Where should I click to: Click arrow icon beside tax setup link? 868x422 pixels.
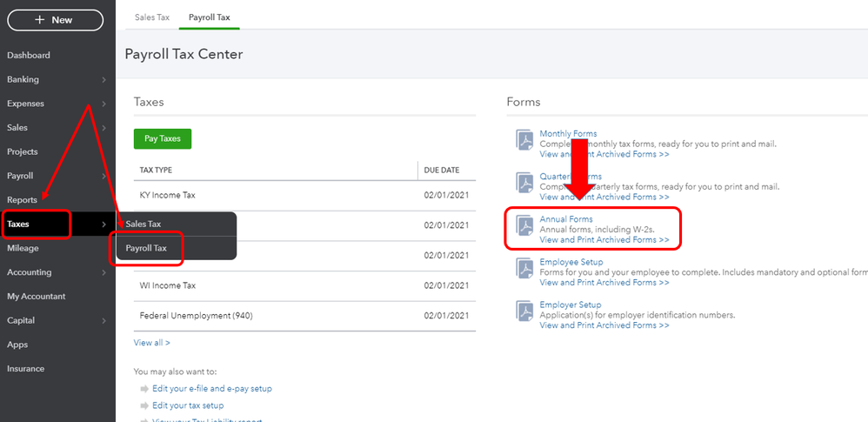coord(144,405)
